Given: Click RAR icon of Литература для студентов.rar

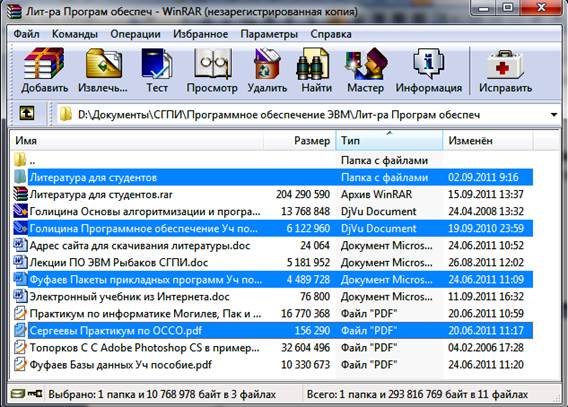Looking at the screenshot, I should [20, 194].
